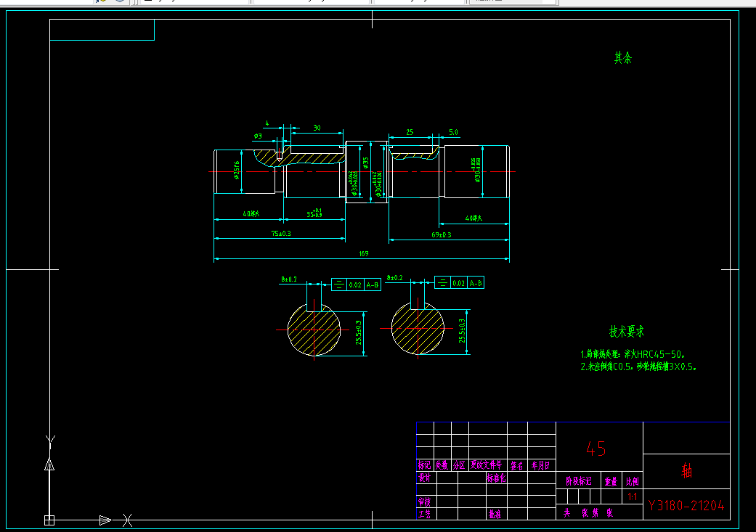Screen dimensions: 756x532
Task: Select the small dimension text 4
Action: pos(267,123)
